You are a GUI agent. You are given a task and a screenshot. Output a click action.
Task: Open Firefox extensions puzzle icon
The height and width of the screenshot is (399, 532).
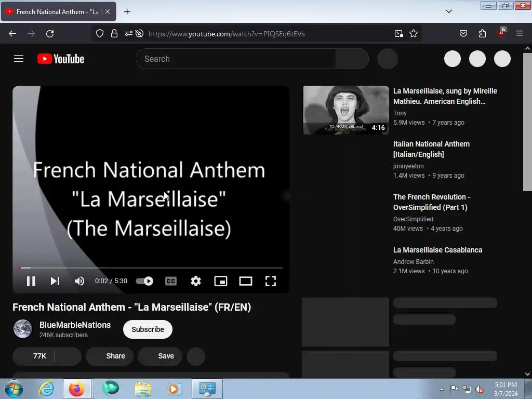coord(482,34)
